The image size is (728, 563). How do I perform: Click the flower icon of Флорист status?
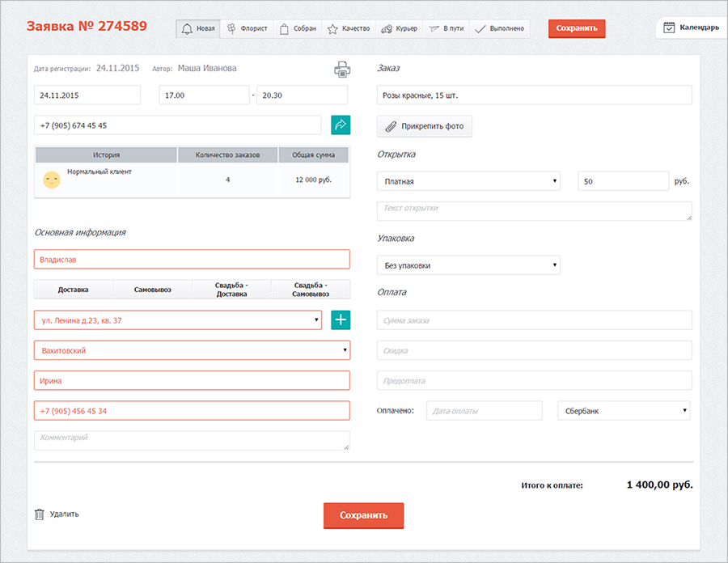231,29
